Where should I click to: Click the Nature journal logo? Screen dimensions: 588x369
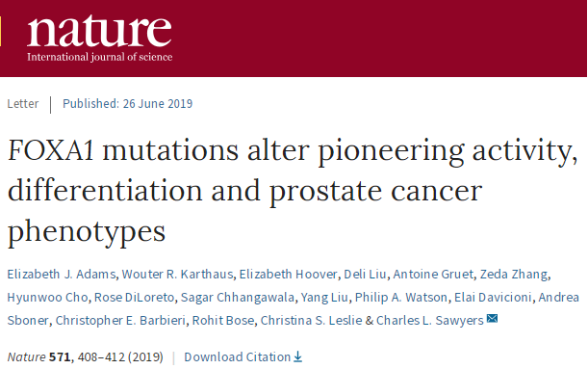[99, 39]
